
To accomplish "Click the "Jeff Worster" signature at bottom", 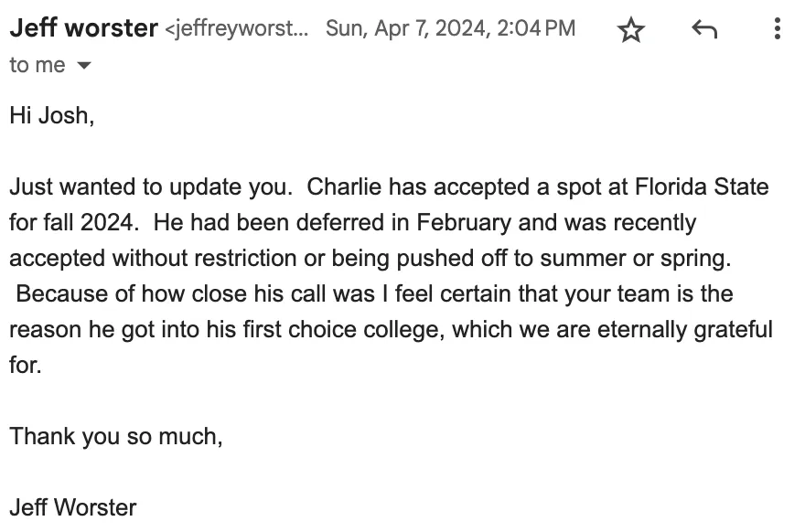I will (72, 506).
